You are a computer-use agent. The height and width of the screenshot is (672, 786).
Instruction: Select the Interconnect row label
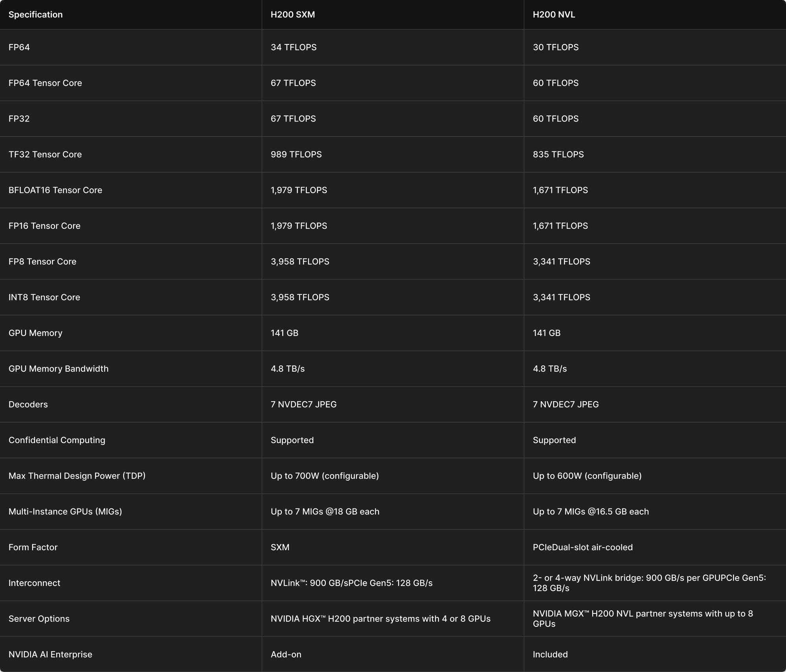coord(35,583)
